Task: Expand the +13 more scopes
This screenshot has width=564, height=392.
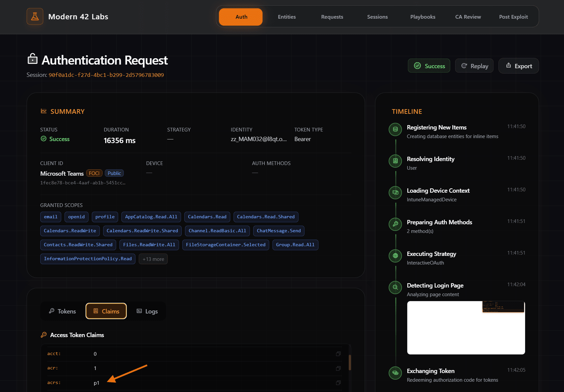Action: 153,259
